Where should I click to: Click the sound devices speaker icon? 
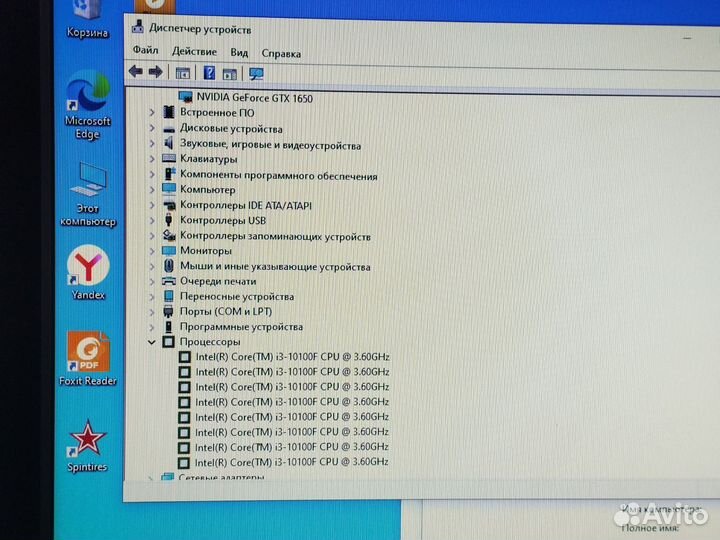[169, 143]
